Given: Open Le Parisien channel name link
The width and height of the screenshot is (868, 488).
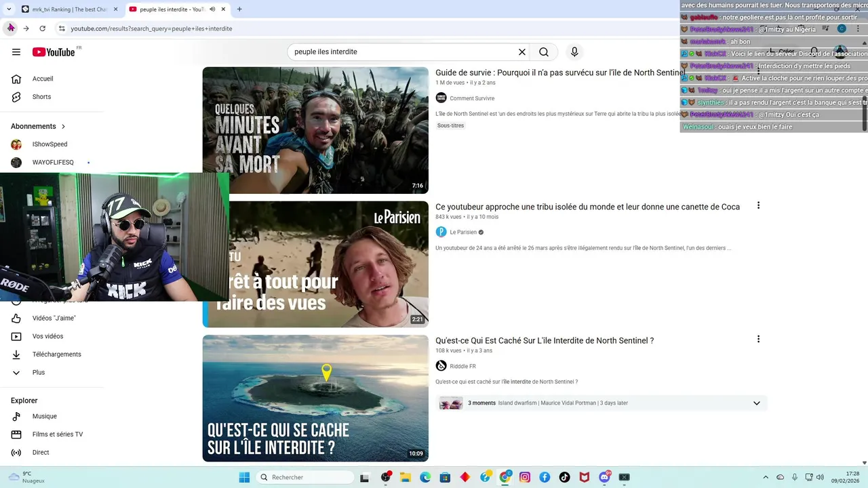Looking at the screenshot, I should [463, 232].
